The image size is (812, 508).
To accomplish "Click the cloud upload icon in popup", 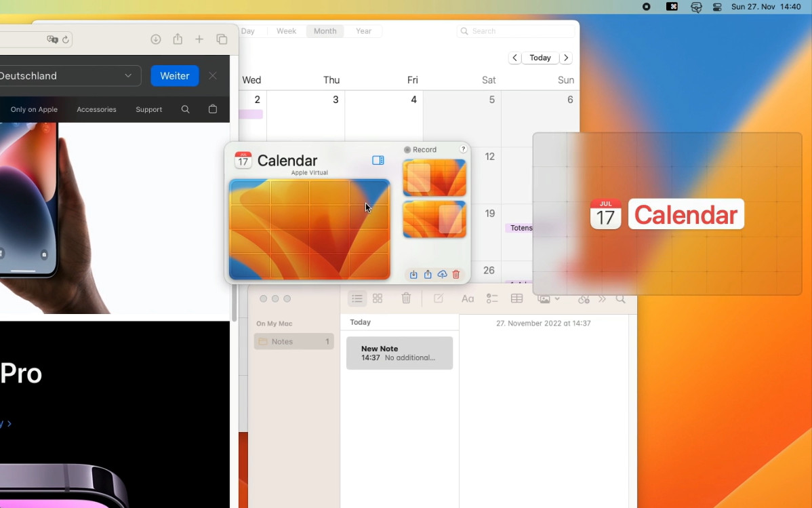I will (442, 274).
